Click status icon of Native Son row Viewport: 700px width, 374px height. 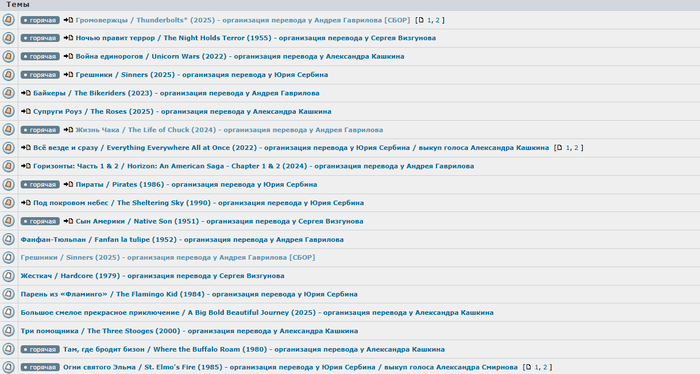click(8, 221)
